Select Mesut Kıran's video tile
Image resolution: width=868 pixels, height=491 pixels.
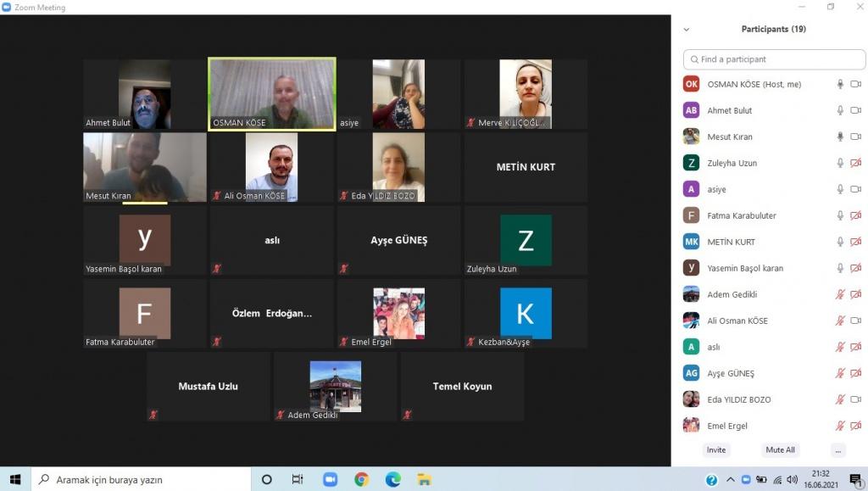click(144, 167)
